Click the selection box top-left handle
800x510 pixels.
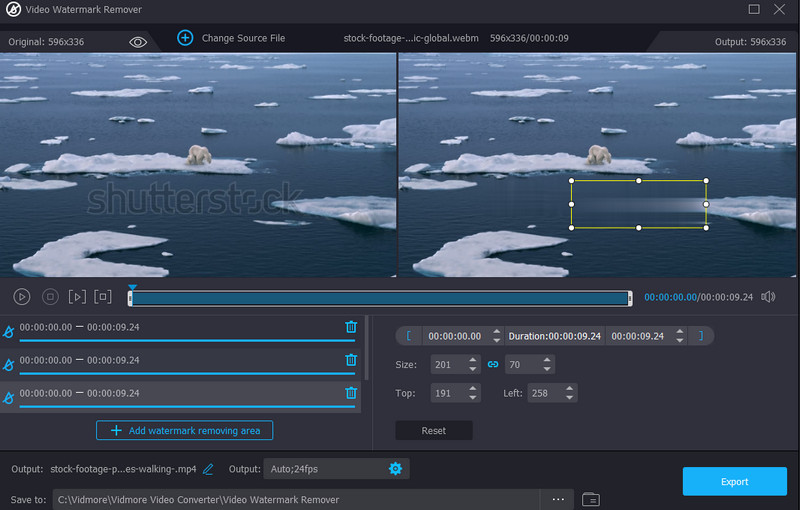[571, 181]
